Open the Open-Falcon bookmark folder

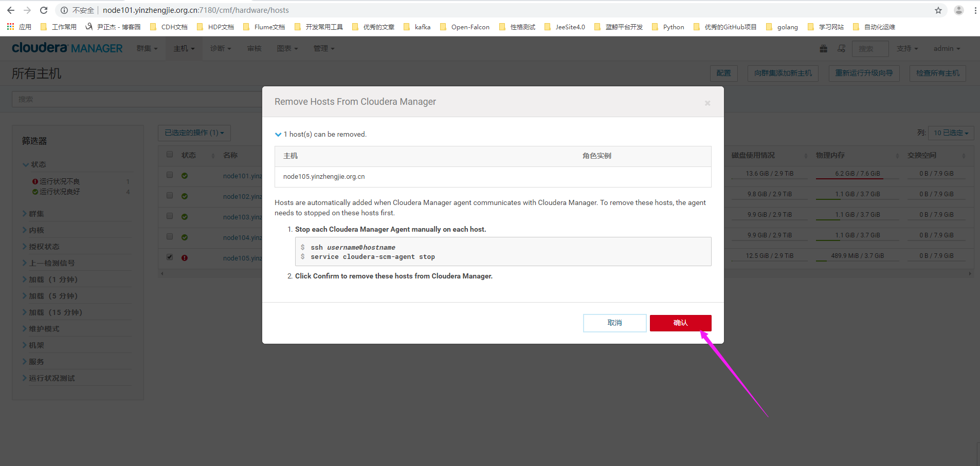(x=465, y=27)
